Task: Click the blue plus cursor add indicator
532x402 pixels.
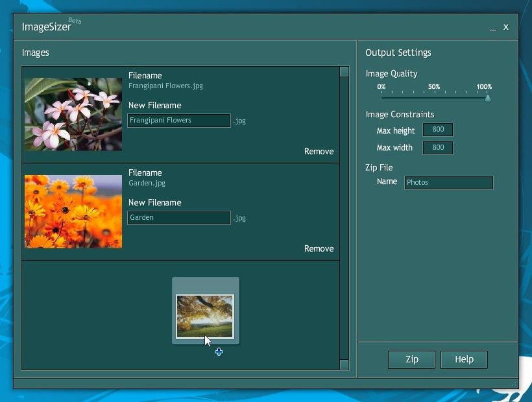Action: click(x=219, y=351)
